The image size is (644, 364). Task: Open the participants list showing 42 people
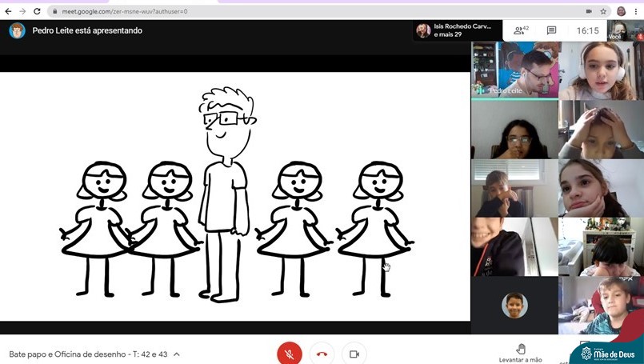point(521,30)
